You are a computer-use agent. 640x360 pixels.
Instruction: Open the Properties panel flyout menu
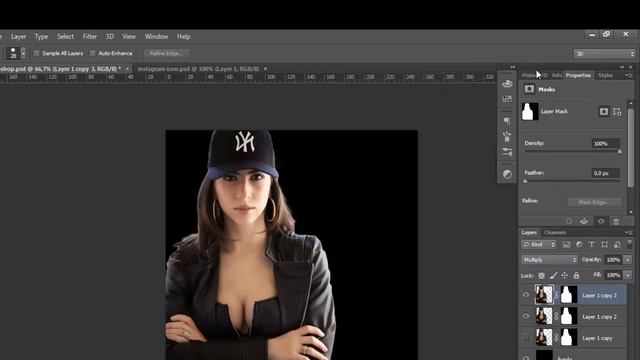[x=629, y=75]
